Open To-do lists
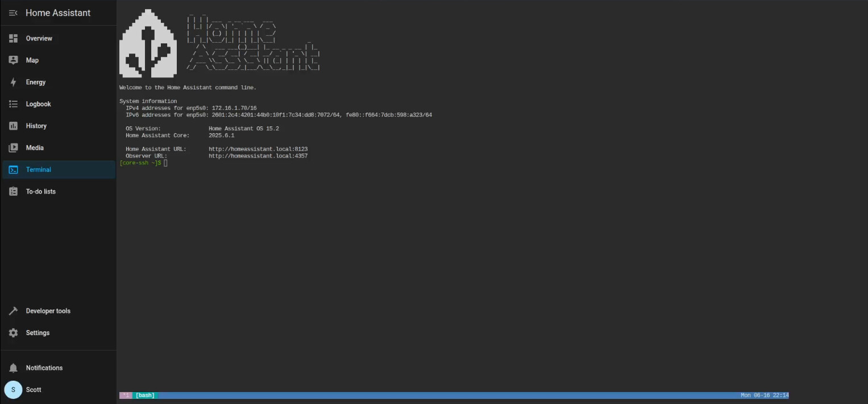 pyautogui.click(x=59, y=192)
